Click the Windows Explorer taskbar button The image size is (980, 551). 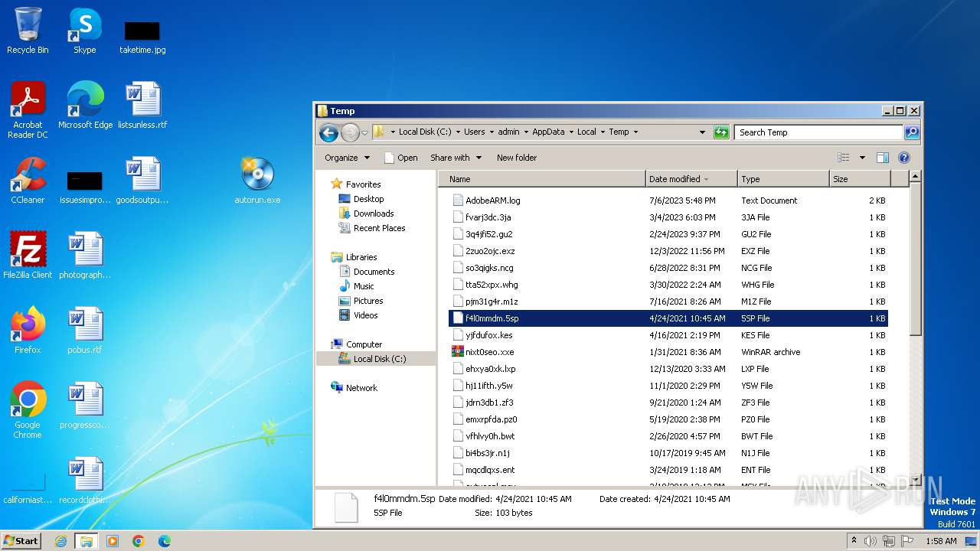[86, 541]
